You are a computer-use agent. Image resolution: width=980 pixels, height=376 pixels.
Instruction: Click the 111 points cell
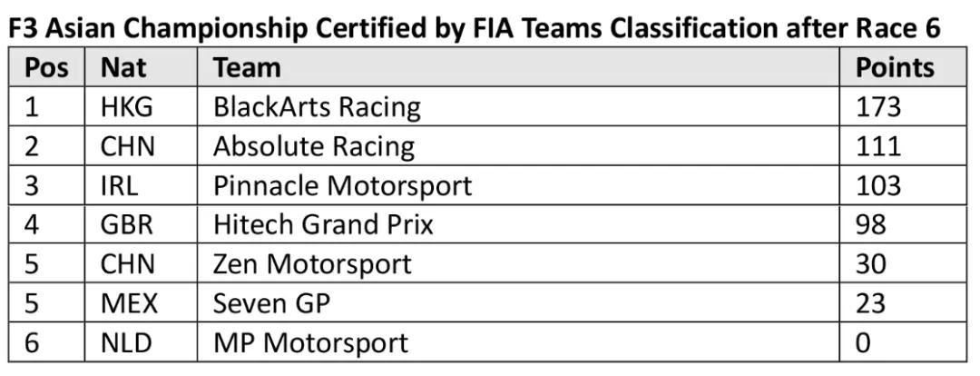(878, 146)
